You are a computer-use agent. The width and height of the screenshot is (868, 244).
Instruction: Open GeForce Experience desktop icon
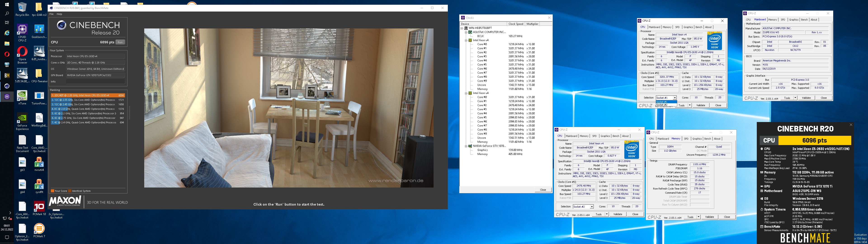click(22, 122)
